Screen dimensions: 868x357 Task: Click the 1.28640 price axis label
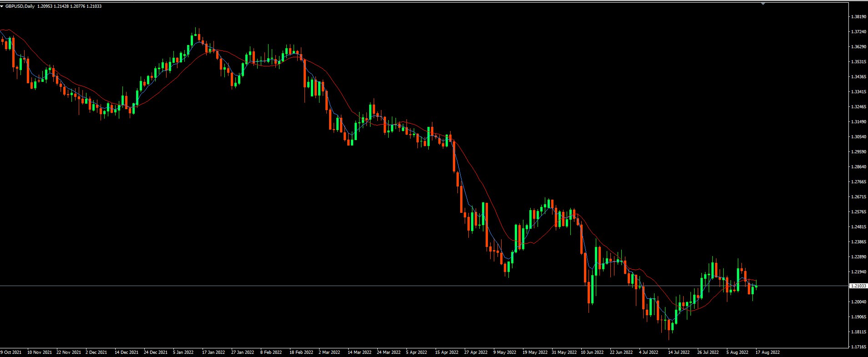858,167
